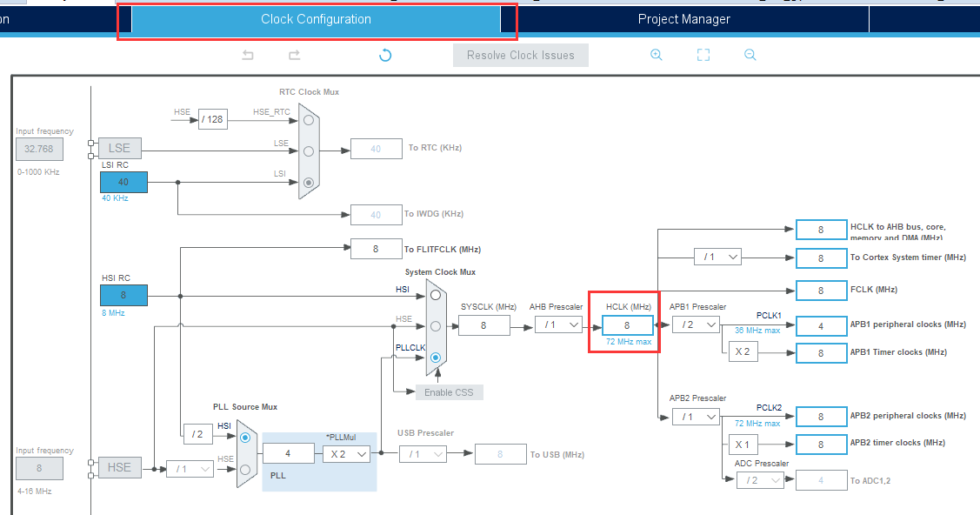Viewport: 980px width, 515px height.
Task: Click the APB2 peripheral clocks value box
Action: tap(821, 416)
